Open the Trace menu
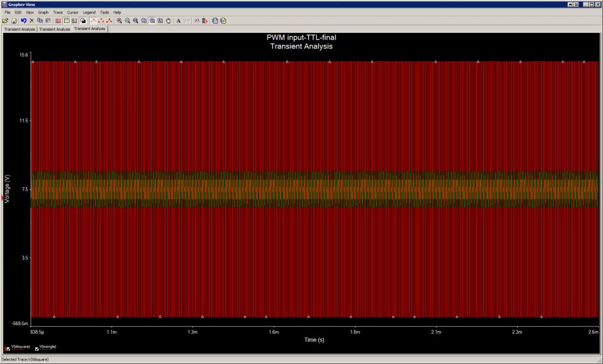The width and height of the screenshot is (603, 364). click(58, 12)
